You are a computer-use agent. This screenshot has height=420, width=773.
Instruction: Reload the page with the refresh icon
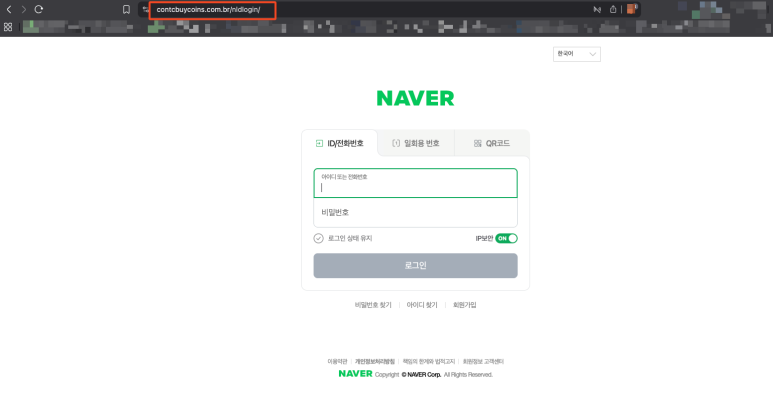pos(39,9)
